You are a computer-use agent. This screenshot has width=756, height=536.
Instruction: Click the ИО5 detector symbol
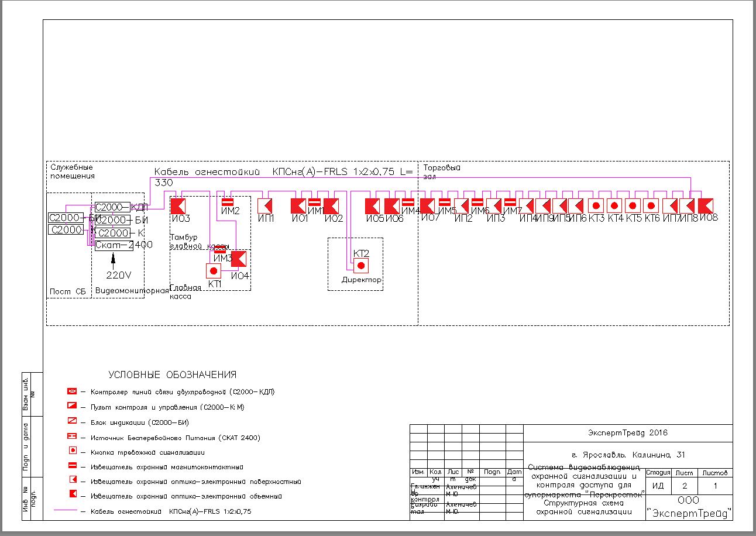(373, 206)
